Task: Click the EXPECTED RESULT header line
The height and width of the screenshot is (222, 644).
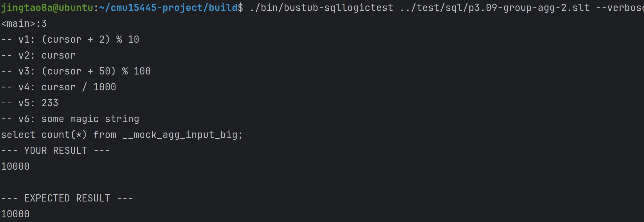Action: coord(67,198)
